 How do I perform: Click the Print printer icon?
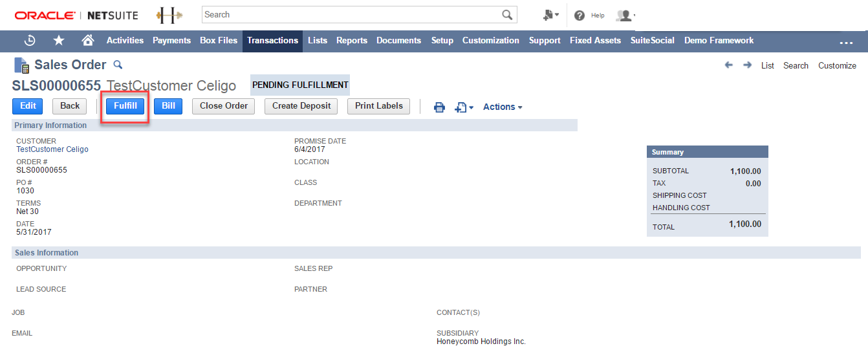439,107
